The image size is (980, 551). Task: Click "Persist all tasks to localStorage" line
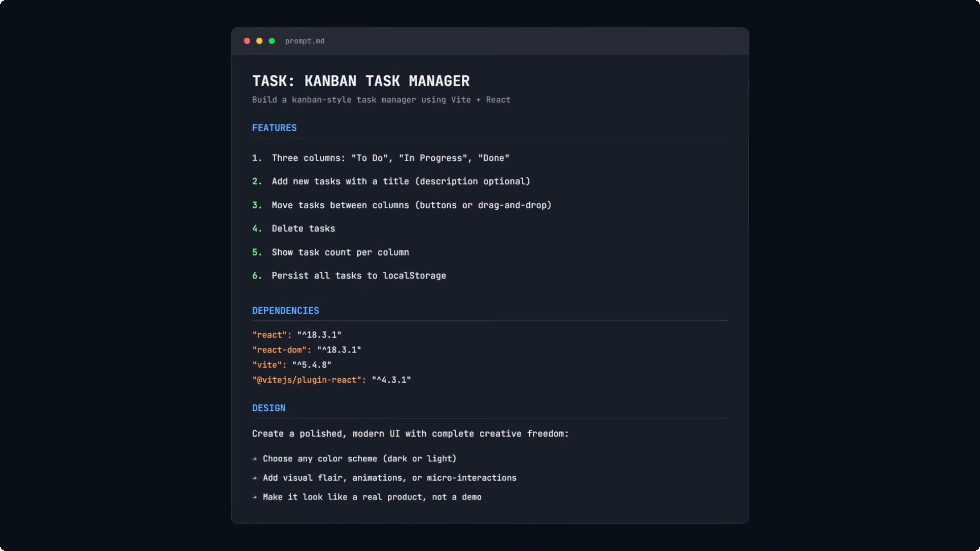click(359, 276)
